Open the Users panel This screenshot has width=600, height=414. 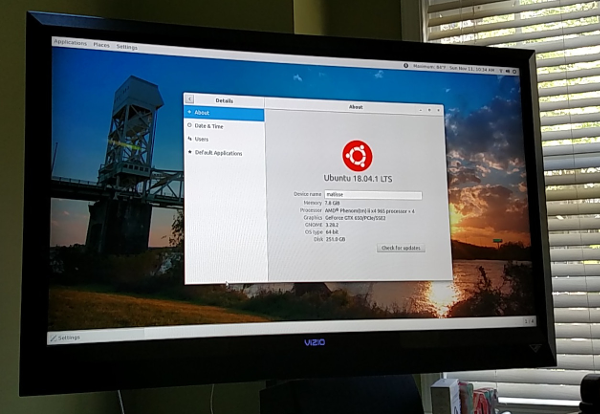[x=203, y=139]
